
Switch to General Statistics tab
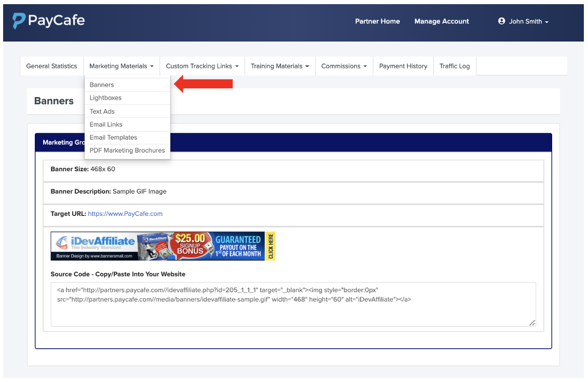[x=52, y=66]
